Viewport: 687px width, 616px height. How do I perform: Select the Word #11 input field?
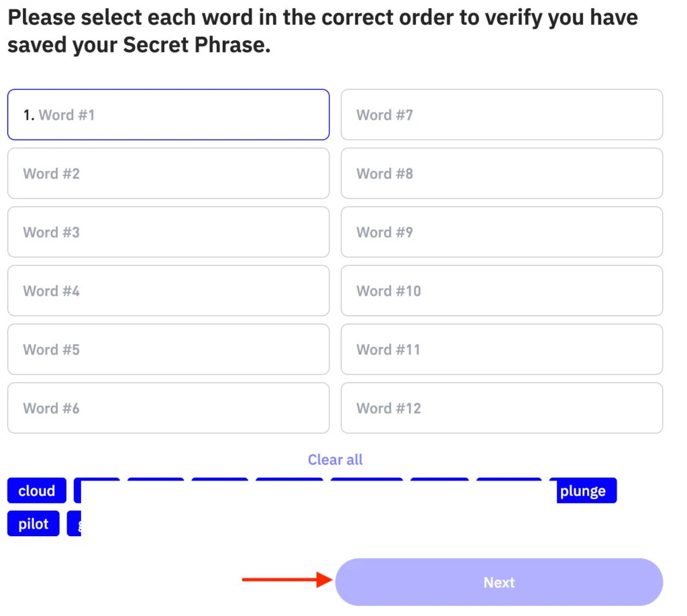coord(502,350)
